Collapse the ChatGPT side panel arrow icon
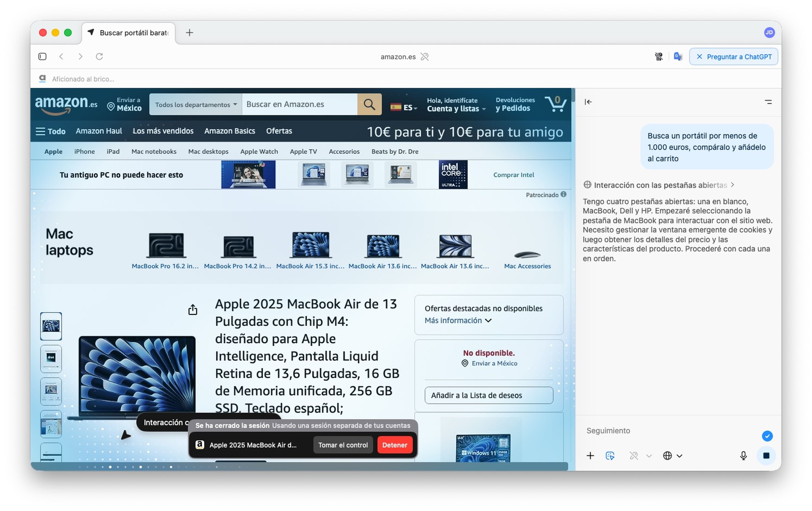812x511 pixels. (588, 102)
